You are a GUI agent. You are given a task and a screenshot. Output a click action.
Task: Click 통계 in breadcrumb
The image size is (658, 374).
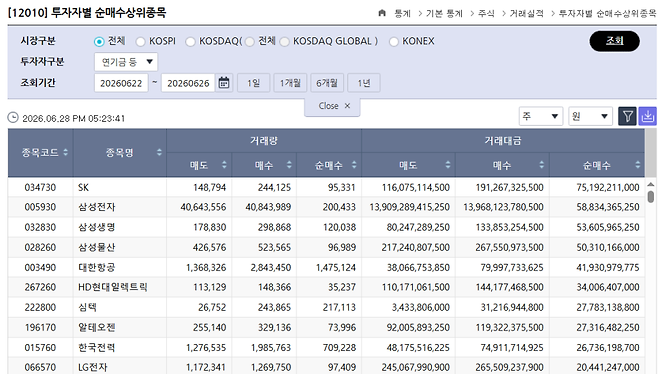tap(402, 13)
